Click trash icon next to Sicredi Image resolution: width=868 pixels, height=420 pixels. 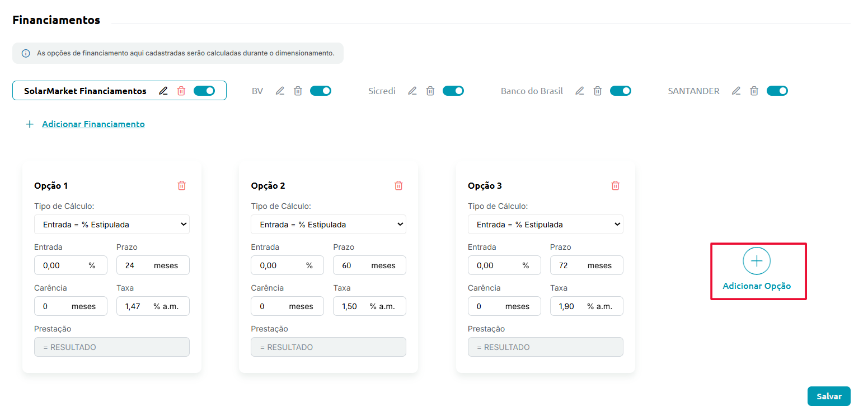pos(430,91)
